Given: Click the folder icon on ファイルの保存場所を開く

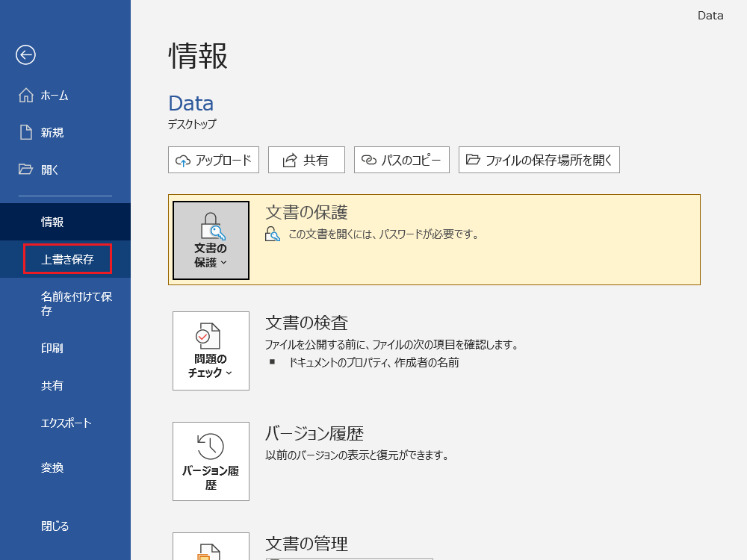Looking at the screenshot, I should (473, 160).
